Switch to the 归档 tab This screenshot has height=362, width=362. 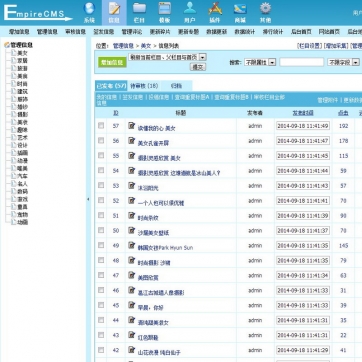(176, 86)
